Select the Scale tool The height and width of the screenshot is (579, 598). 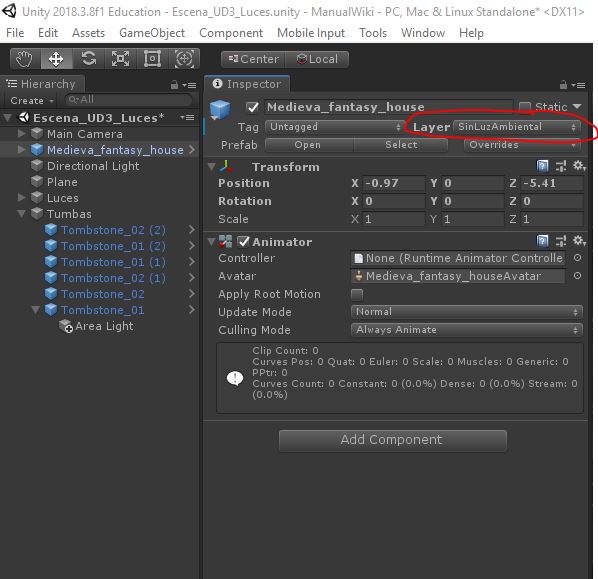(120, 59)
